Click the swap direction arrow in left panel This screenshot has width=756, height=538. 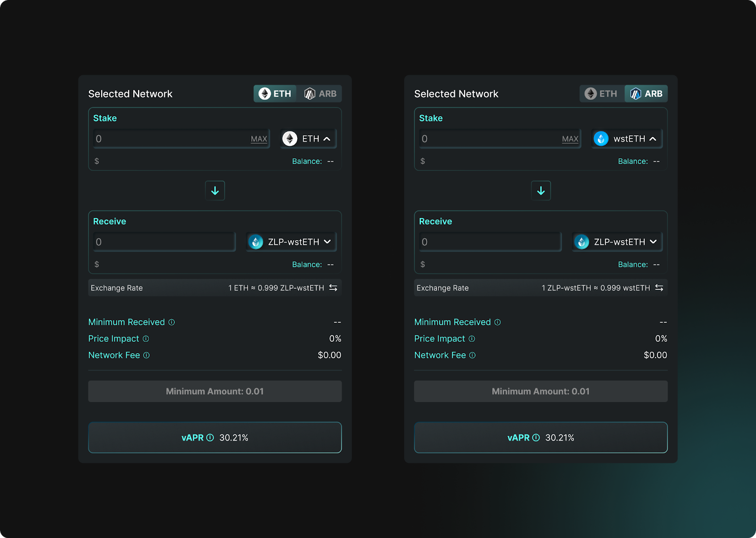pos(215,191)
